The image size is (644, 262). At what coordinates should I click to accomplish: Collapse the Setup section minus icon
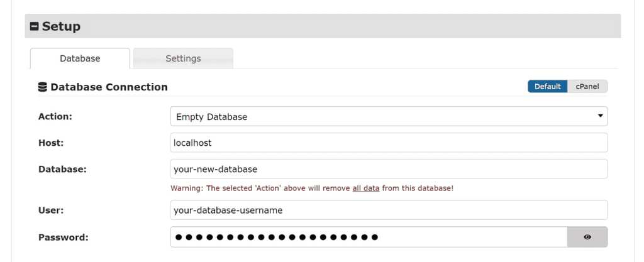[x=35, y=26]
